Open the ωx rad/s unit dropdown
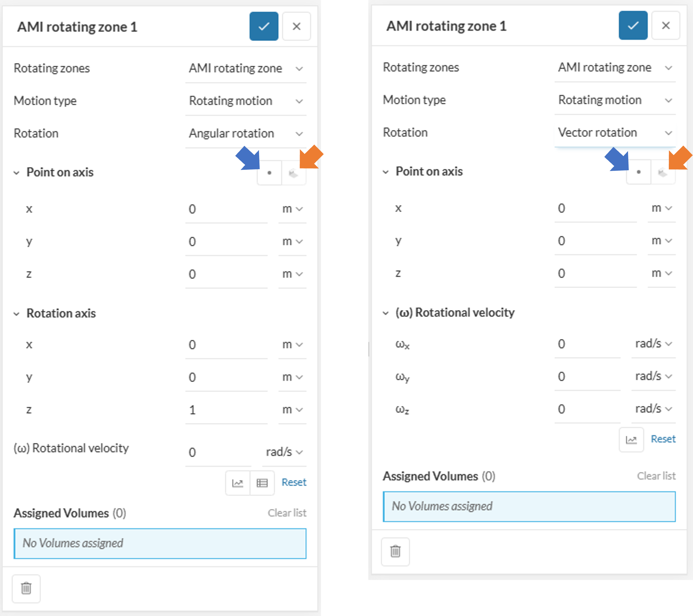This screenshot has width=693, height=616. [653, 344]
